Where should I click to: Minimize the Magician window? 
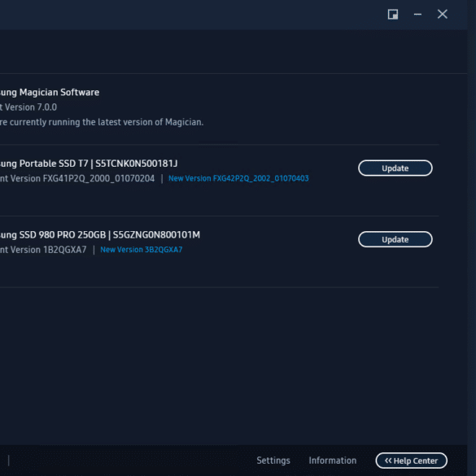click(417, 15)
